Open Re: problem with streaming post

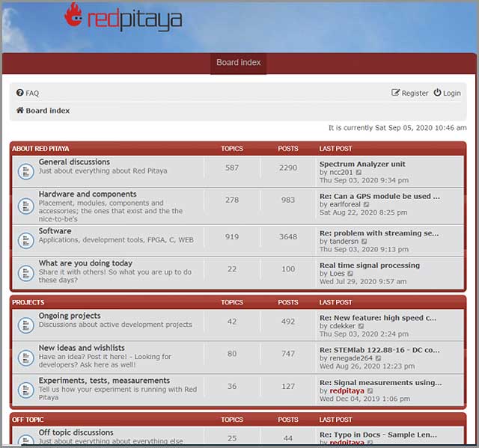coord(379,233)
